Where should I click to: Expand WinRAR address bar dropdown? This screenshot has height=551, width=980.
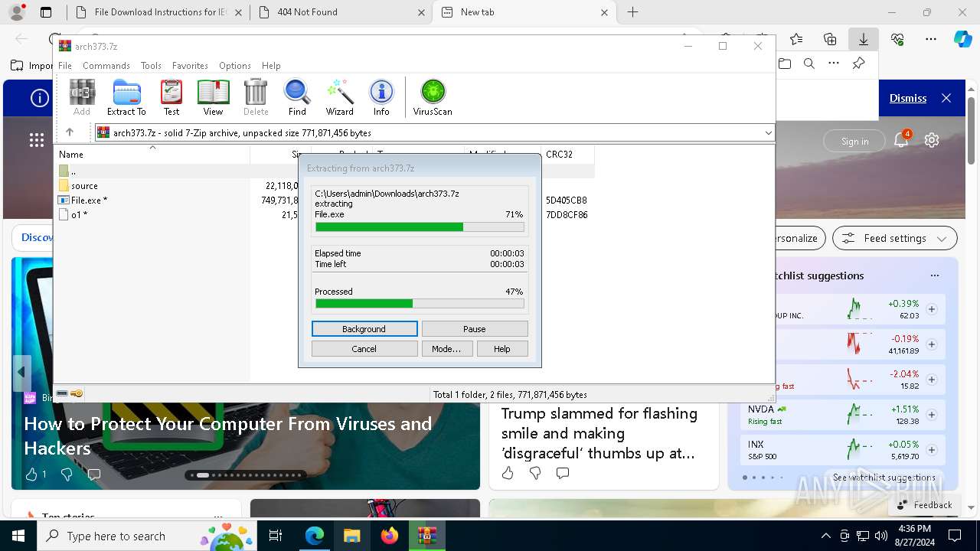[x=768, y=132]
